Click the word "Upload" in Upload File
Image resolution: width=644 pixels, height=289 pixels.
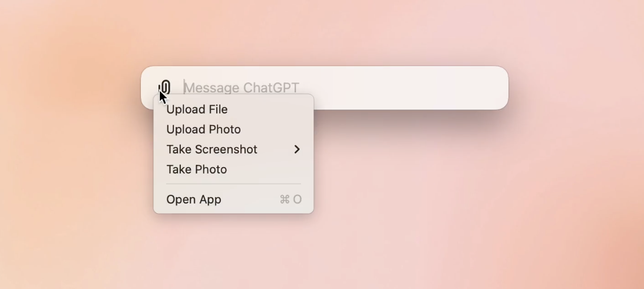pos(181,109)
